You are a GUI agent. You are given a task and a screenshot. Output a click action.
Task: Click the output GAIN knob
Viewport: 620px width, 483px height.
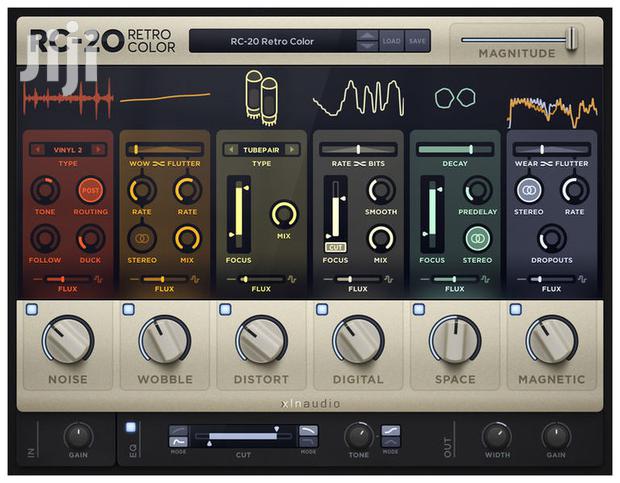[x=556, y=436]
